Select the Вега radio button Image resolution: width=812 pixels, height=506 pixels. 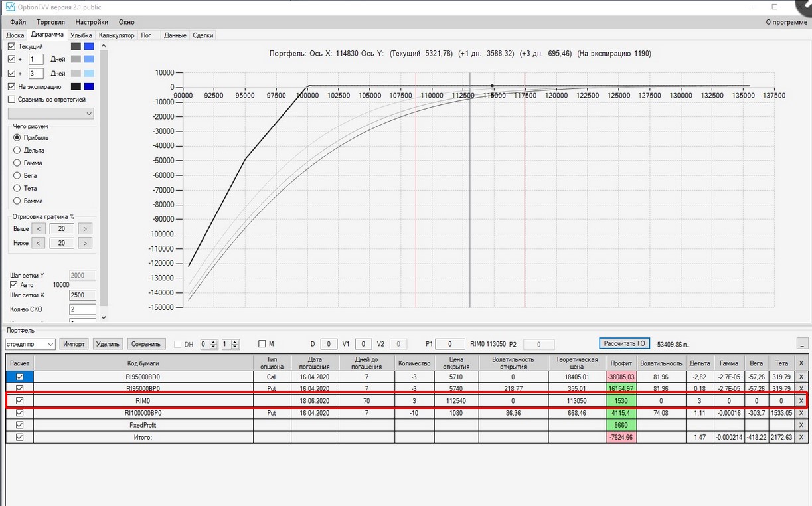17,175
